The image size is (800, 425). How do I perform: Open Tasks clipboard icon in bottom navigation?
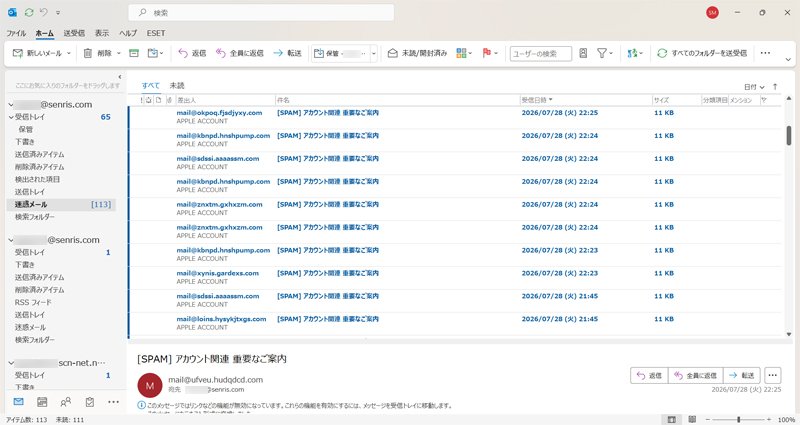[90, 402]
